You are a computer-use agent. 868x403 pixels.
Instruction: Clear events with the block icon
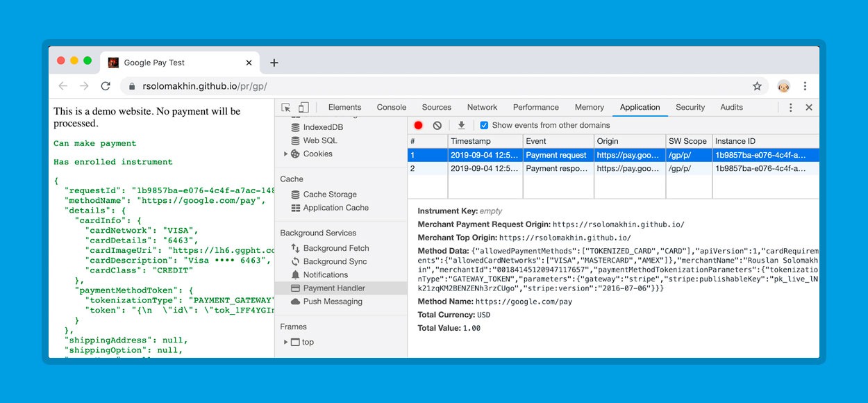(437, 126)
